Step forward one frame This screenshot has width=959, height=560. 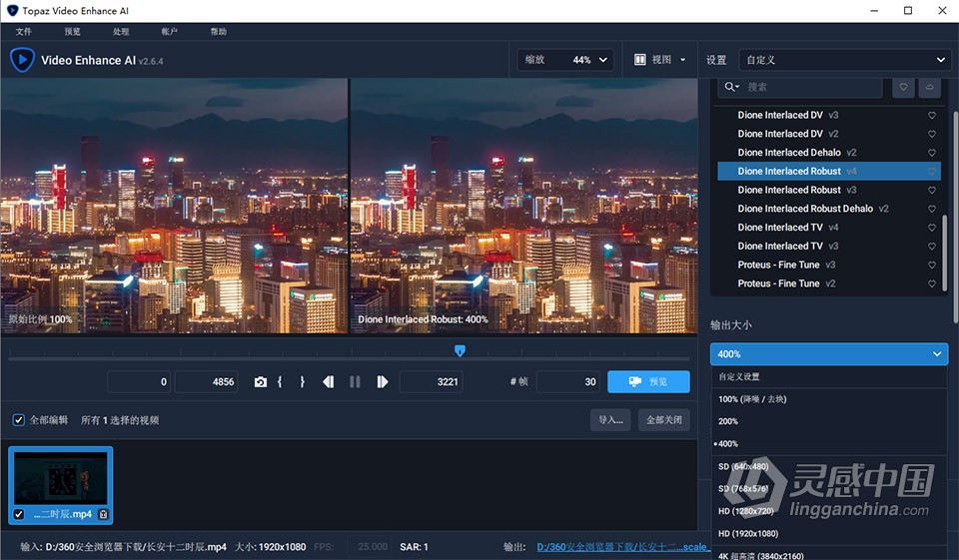[383, 382]
